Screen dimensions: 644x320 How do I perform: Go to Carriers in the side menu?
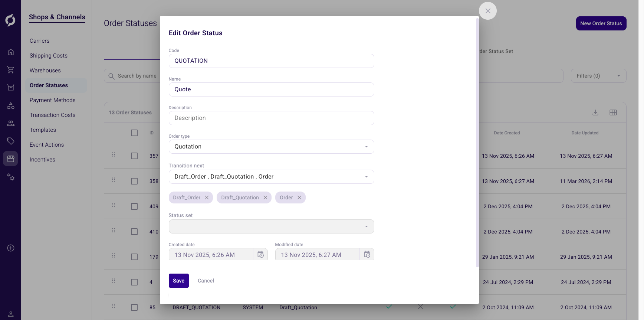coord(39,41)
